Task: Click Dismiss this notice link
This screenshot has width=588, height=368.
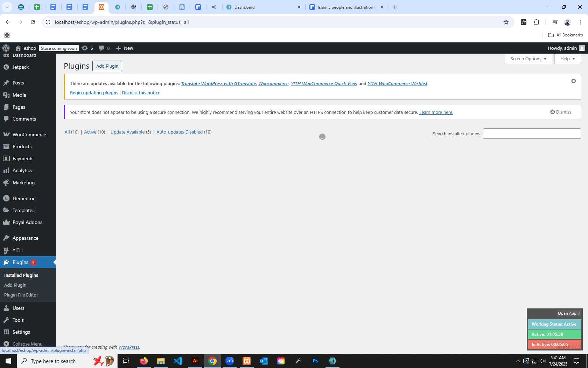Action: [141, 93]
